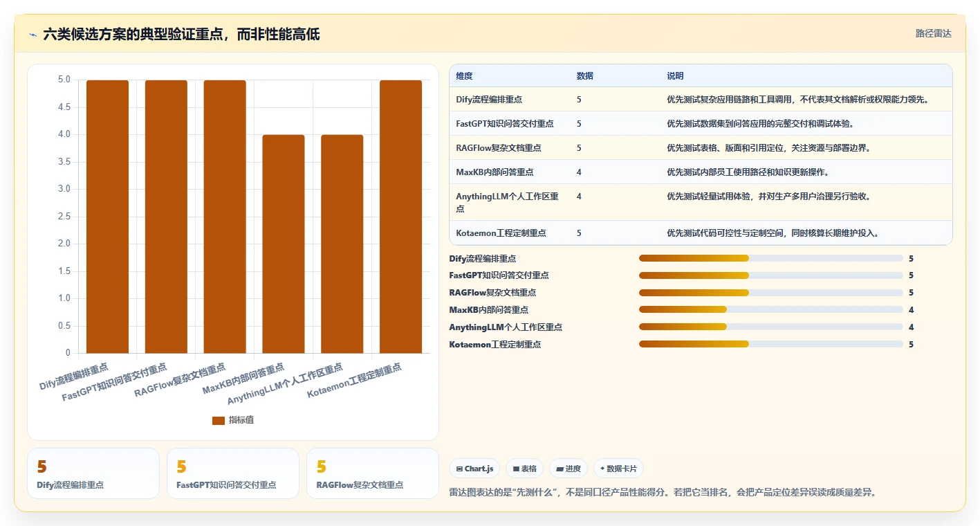This screenshot has width=980, height=526.
Task: Click the wave icon beside the panel title
Action: [x=33, y=35]
